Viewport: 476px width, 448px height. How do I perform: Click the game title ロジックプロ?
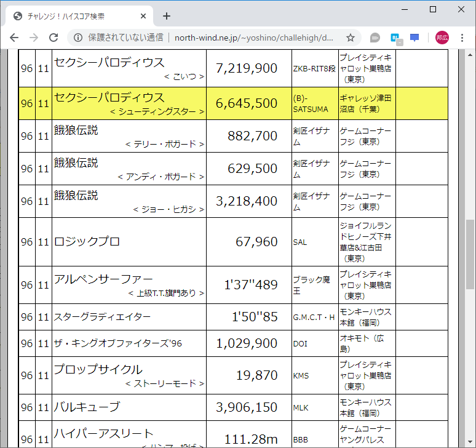[87, 242]
